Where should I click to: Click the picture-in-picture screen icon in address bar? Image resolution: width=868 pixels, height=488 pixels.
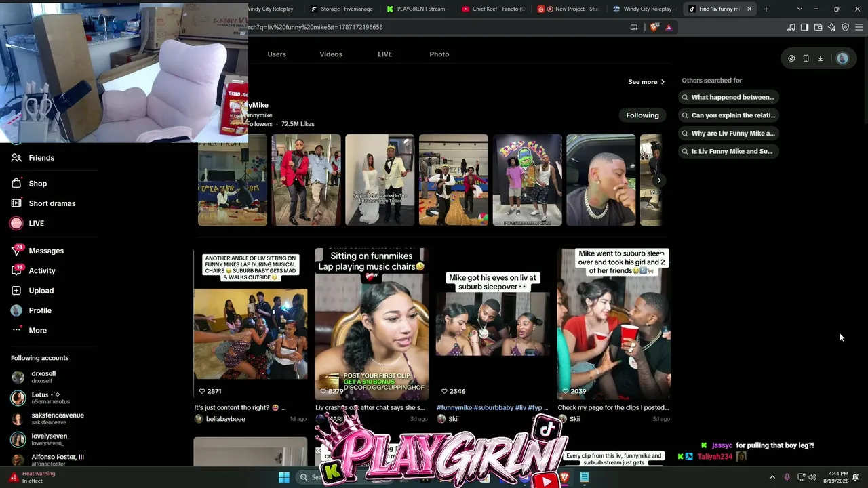(x=634, y=27)
